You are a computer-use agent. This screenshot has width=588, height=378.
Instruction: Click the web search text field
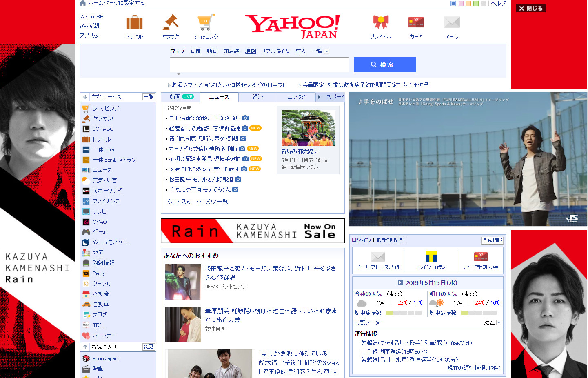[x=260, y=64]
